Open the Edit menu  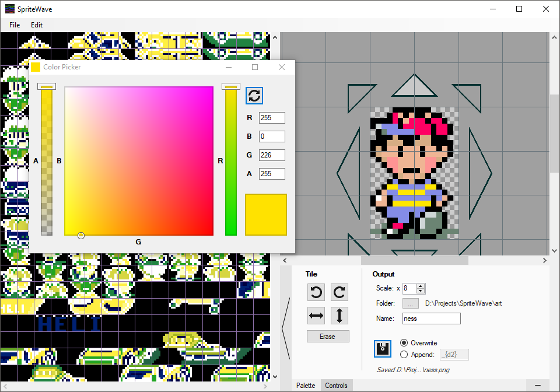(x=36, y=25)
